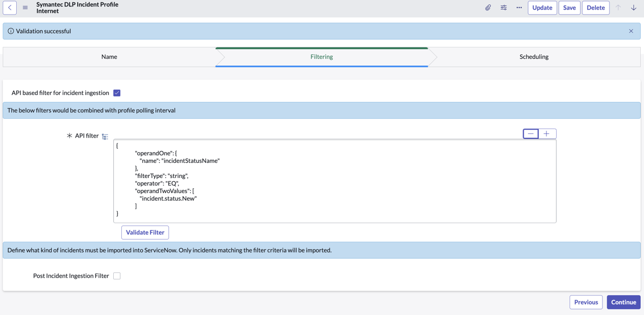Switch to the Scheduling step tab
The width and height of the screenshot is (644, 315).
point(534,57)
